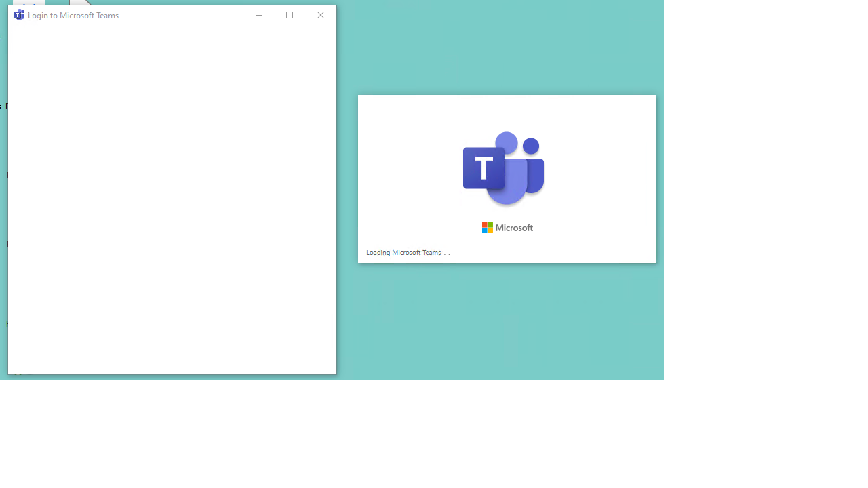This screenshot has height=488, width=868.
Task: Maximize the Login to Microsoft Teams window
Action: [x=290, y=15]
